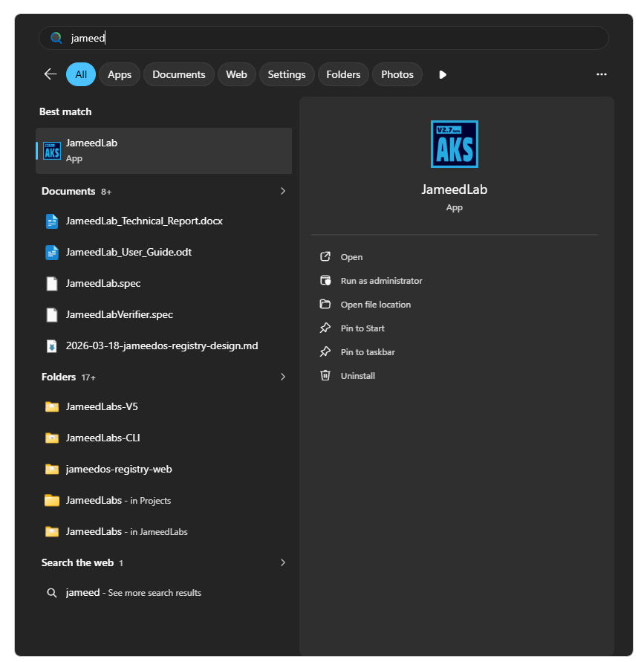Viewport: 644px width, 662px height.
Task: Switch to the Folders filter tab
Action: tap(343, 74)
